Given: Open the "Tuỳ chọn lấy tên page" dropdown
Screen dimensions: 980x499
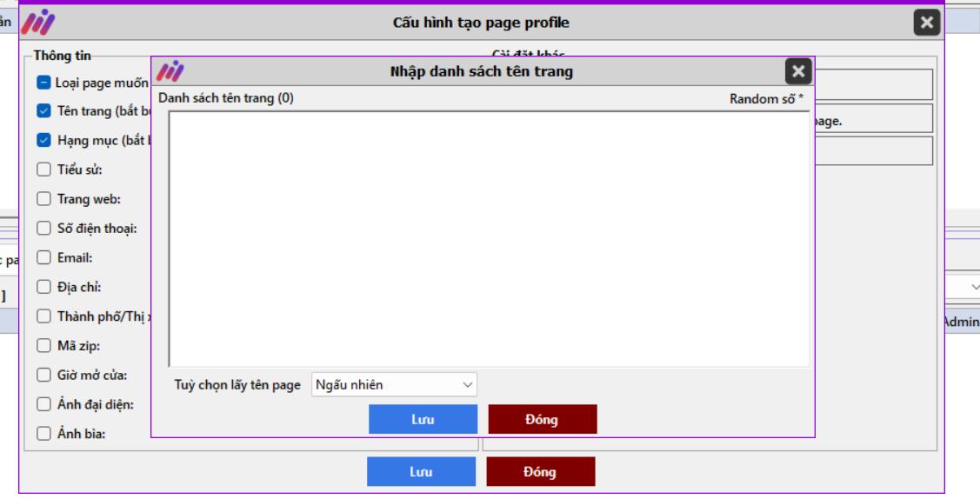Looking at the screenshot, I should coord(395,383).
